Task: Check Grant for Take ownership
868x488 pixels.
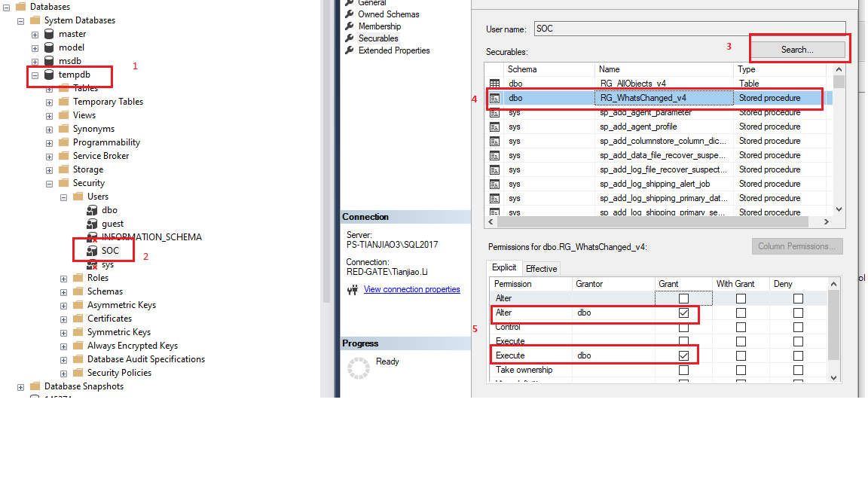Action: click(683, 371)
